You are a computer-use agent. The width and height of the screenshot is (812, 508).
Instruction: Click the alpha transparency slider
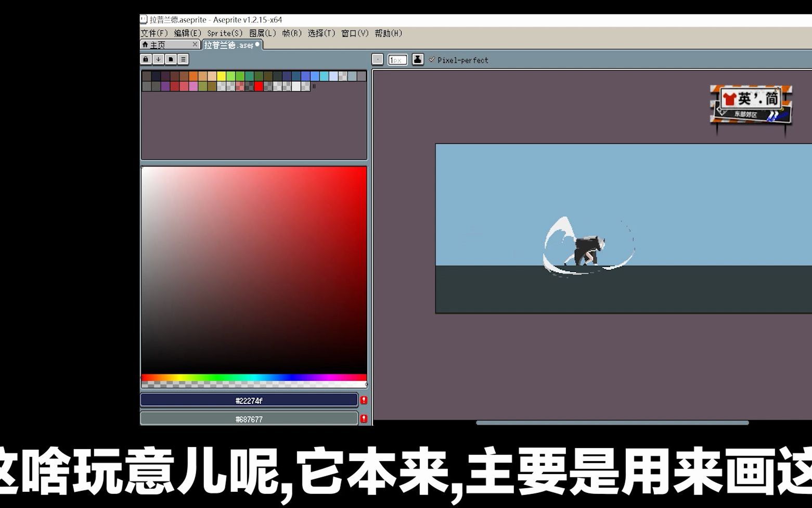[254, 385]
